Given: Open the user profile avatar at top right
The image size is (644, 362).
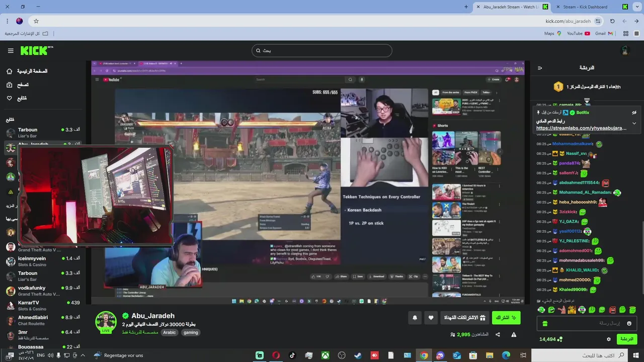Looking at the screenshot, I should tap(625, 50).
